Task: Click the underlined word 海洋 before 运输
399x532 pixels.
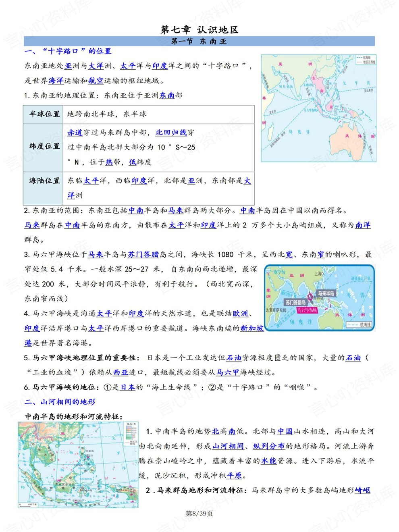Action: [56, 81]
